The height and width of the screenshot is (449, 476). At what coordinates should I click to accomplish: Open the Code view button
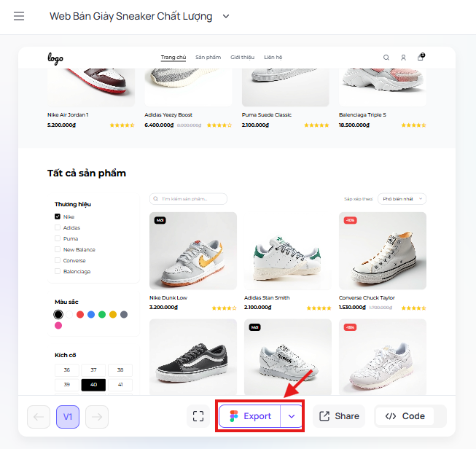pyautogui.click(x=405, y=416)
